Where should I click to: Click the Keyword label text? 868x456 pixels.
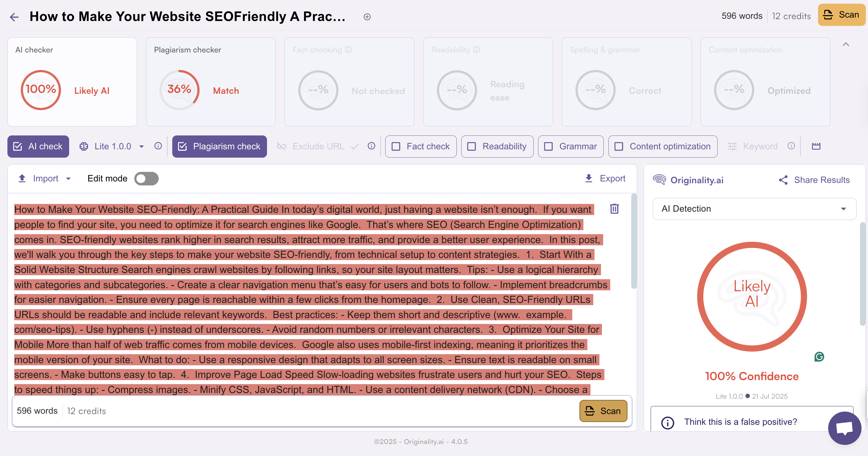pyautogui.click(x=760, y=147)
